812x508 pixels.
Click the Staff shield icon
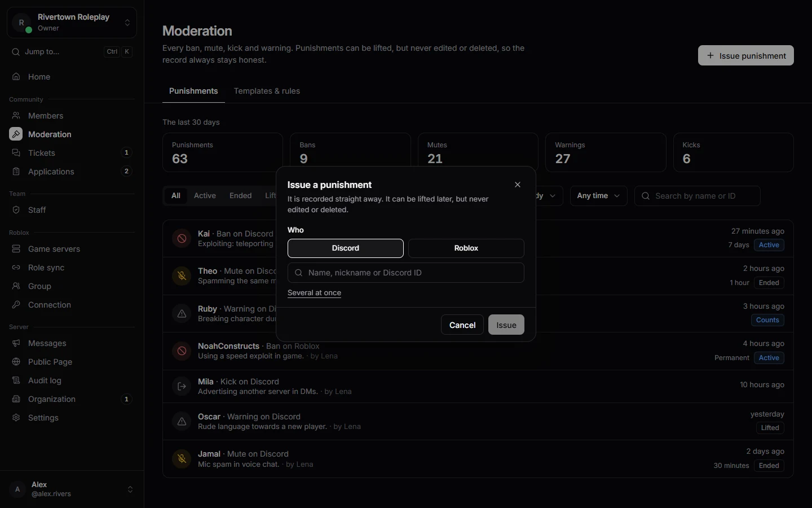[x=16, y=210]
